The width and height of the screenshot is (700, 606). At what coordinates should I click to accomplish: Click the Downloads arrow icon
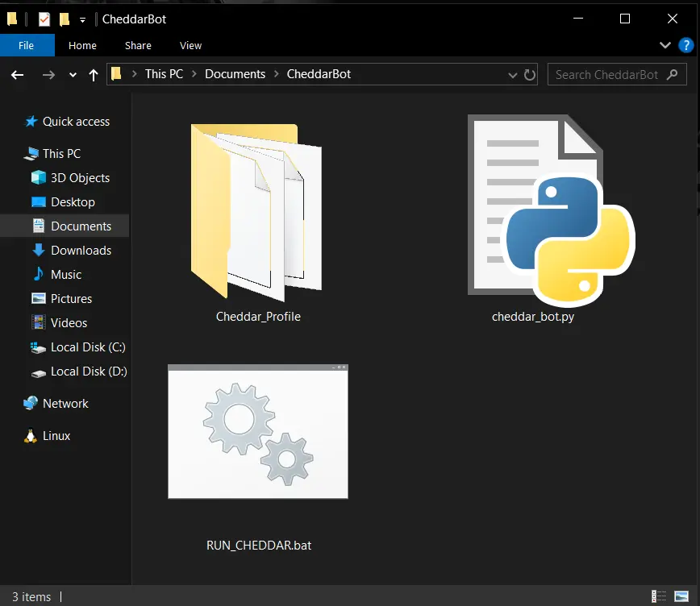click(x=39, y=250)
